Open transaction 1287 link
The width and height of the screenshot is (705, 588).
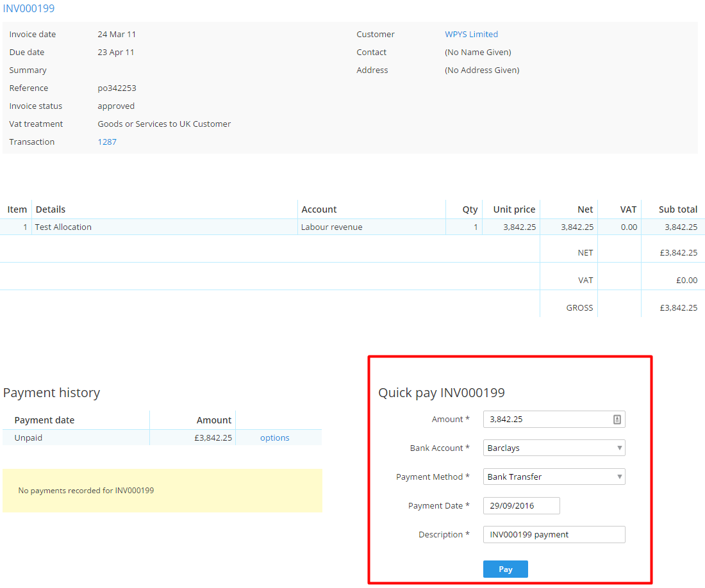pyautogui.click(x=107, y=142)
